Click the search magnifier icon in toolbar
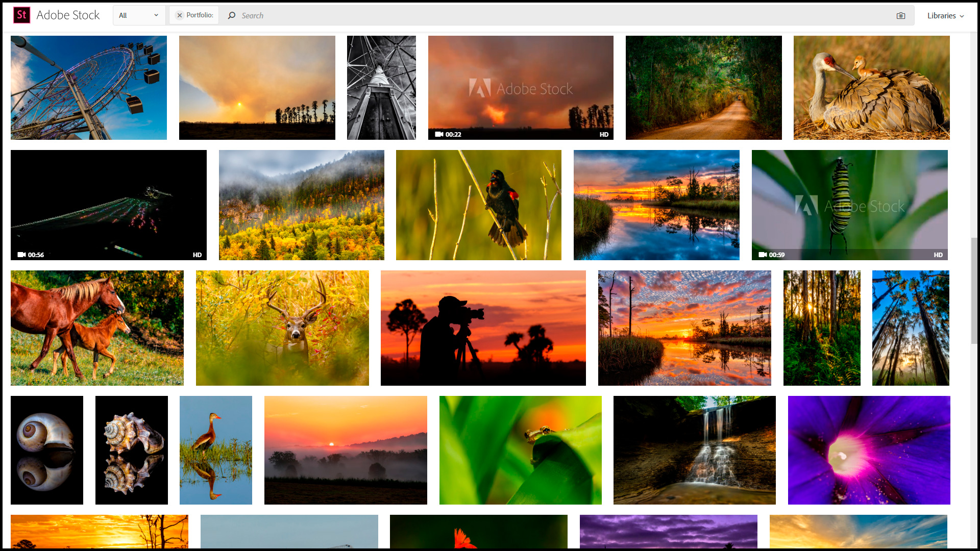Screen dimensions: 980x551 point(232,15)
